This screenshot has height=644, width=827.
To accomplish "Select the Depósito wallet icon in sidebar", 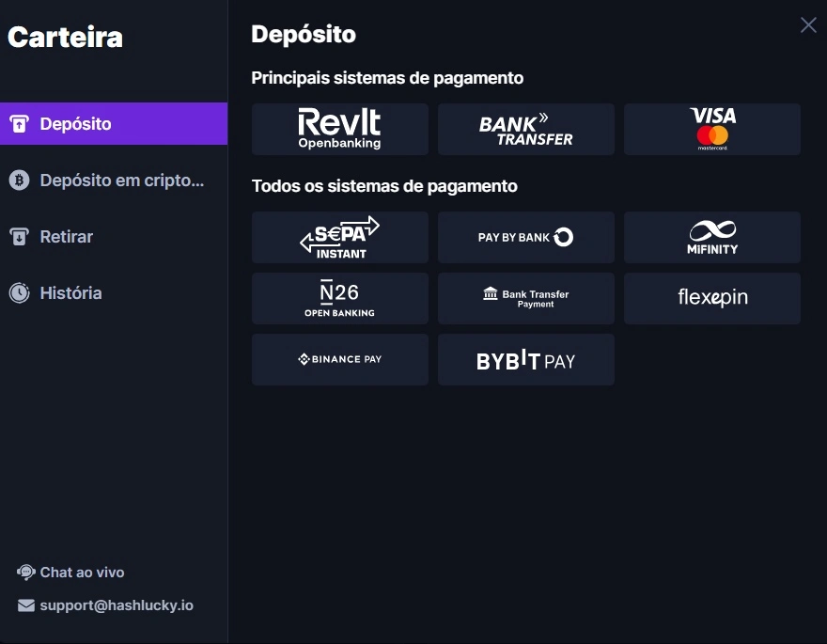I will click(20, 123).
